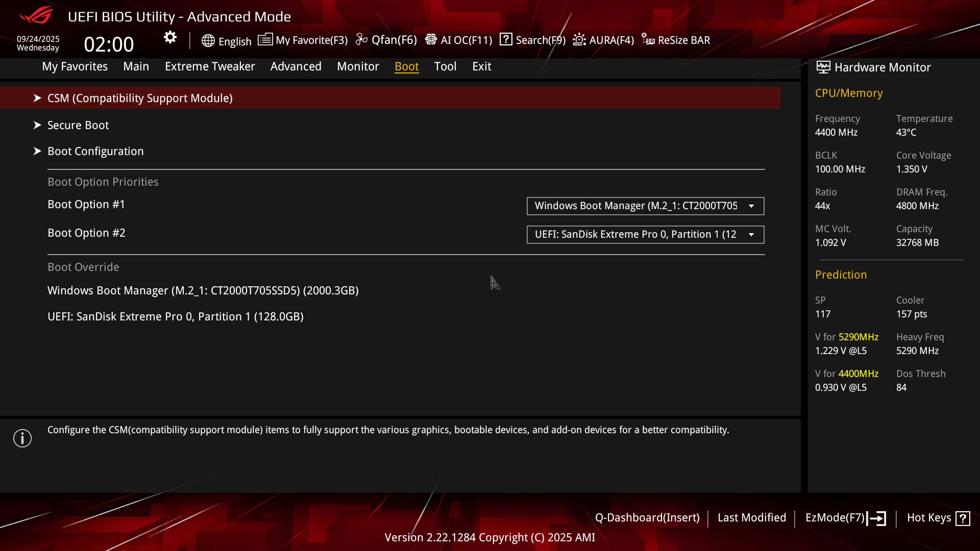This screenshot has width=980, height=551.
Task: Expand CSM Compatibility Support Module
Action: coord(140,98)
